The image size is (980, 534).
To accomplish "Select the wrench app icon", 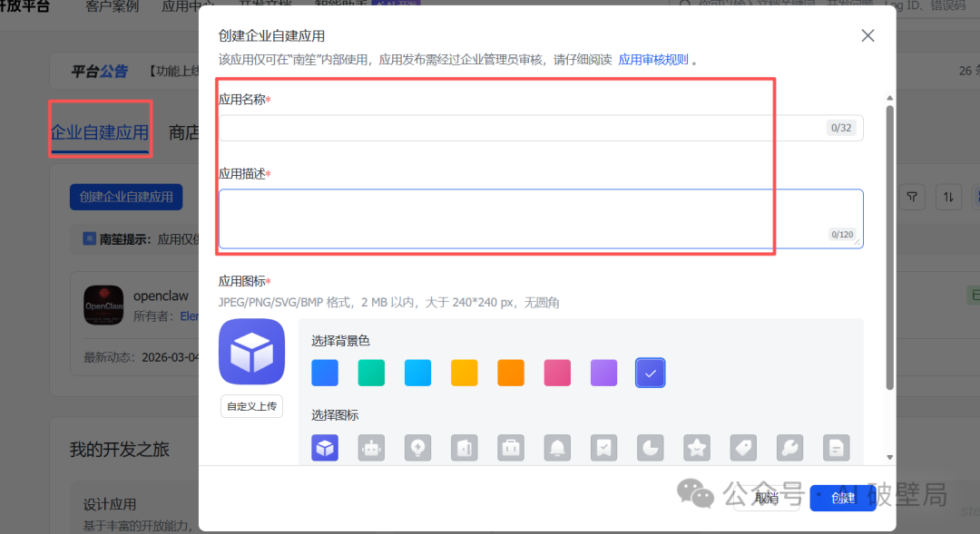I will pos(789,448).
